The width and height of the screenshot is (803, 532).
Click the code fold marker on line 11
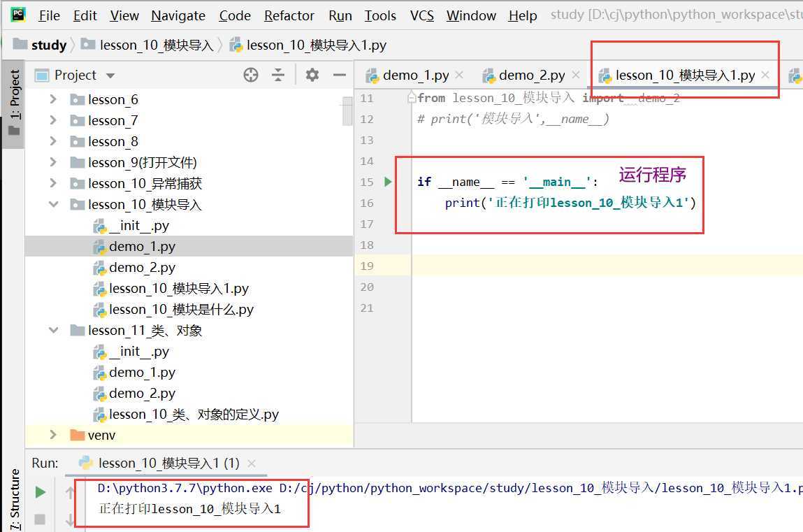pyautogui.click(x=411, y=96)
